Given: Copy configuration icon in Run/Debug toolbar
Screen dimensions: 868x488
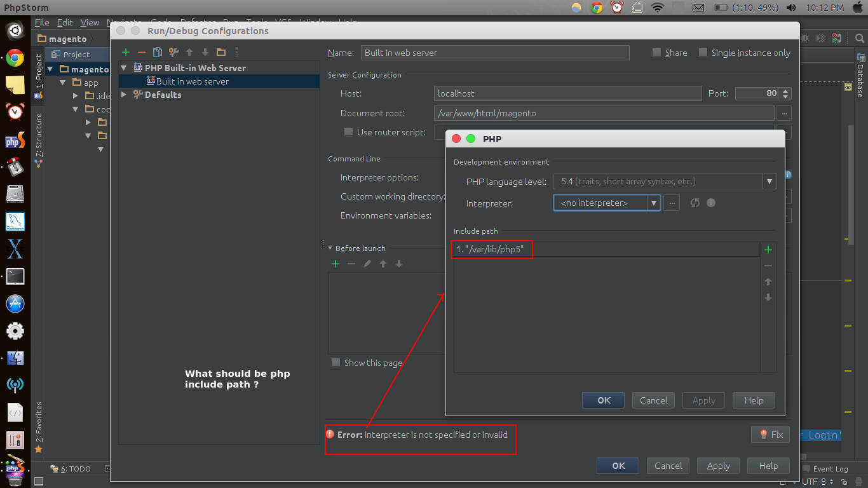Looking at the screenshot, I should pos(158,52).
